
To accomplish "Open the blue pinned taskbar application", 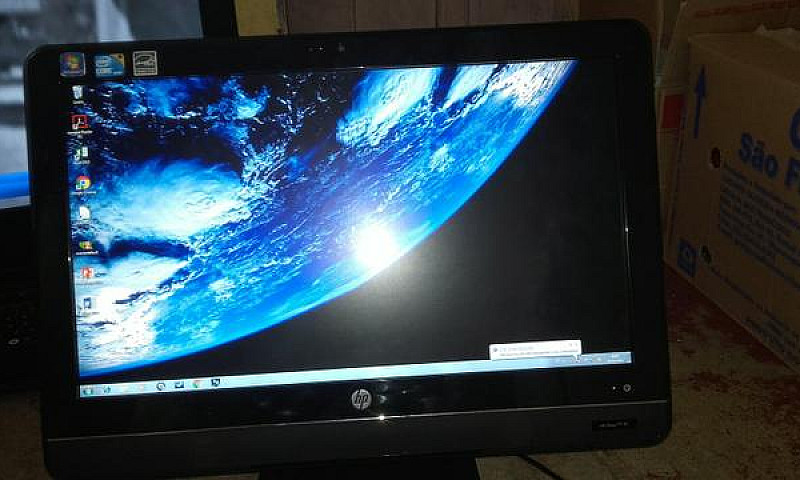I will point(179,385).
